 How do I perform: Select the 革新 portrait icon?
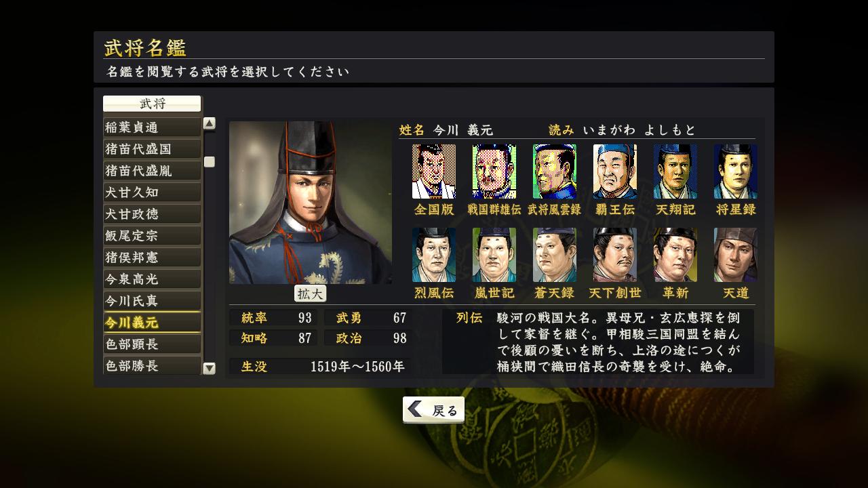(x=675, y=255)
